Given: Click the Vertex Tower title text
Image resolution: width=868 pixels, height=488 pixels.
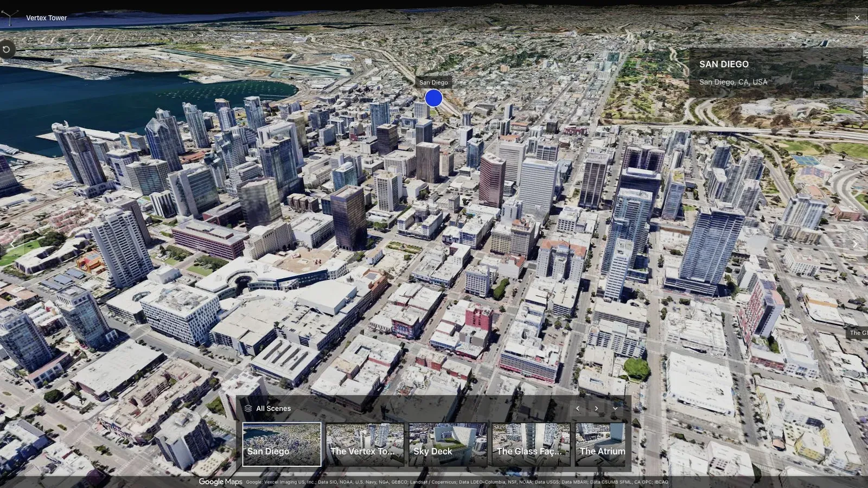Looking at the screenshot, I should pyautogui.click(x=47, y=18).
